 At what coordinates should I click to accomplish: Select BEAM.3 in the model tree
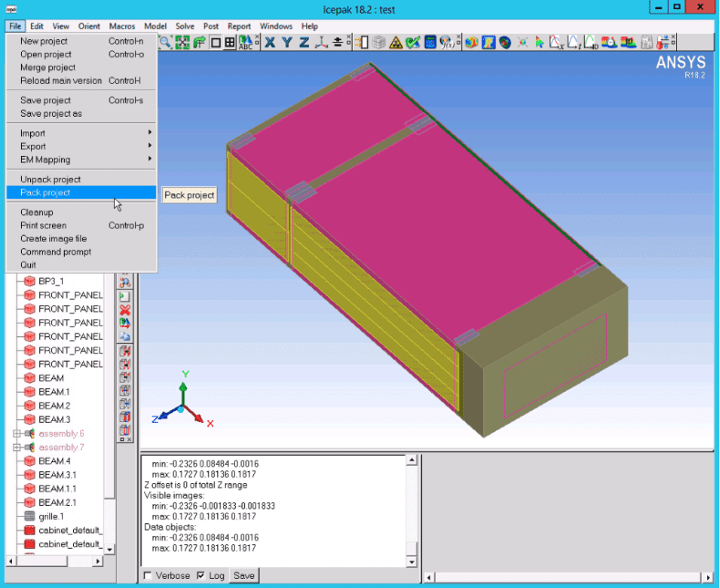pyautogui.click(x=54, y=419)
